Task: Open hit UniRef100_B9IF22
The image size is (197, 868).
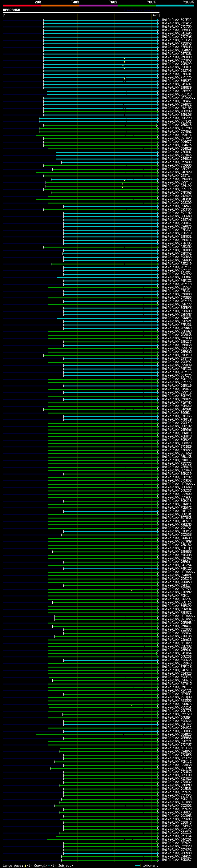Action: tap(177, 20)
